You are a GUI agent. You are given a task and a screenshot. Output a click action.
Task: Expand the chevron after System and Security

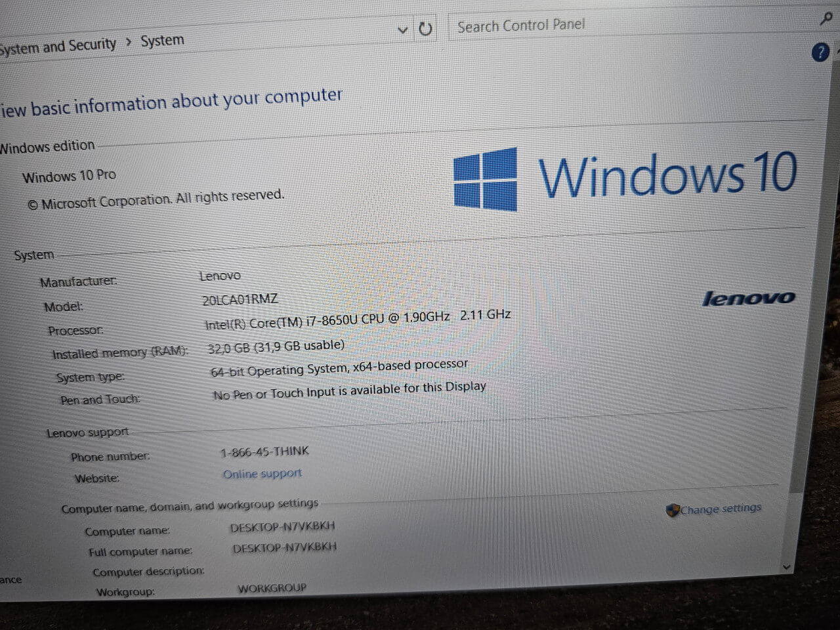click(x=128, y=43)
